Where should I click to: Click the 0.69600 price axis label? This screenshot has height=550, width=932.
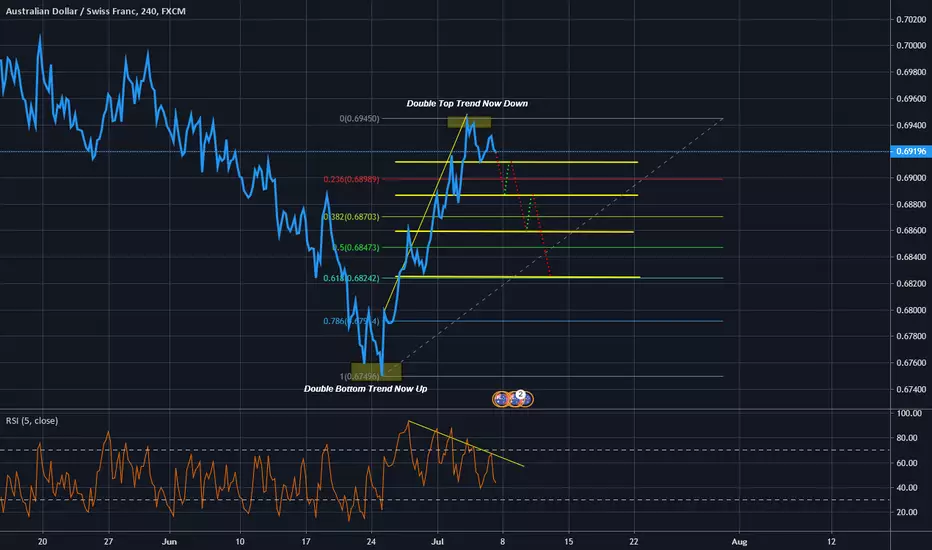coord(911,99)
